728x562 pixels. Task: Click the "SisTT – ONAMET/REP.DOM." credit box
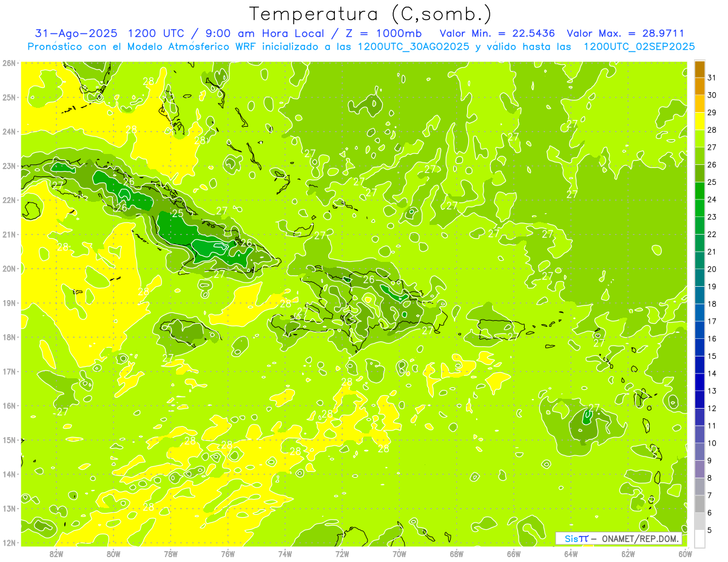click(x=619, y=538)
